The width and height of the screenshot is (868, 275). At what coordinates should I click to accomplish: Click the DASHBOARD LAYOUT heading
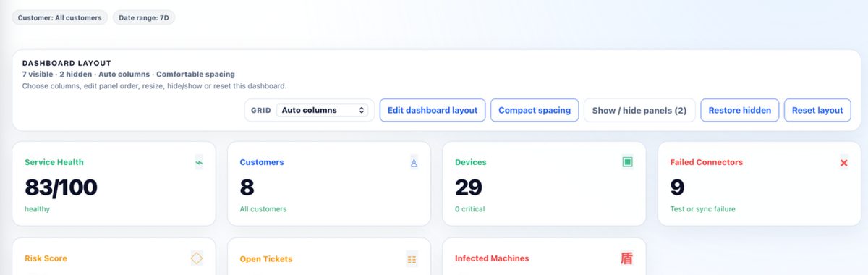(67, 63)
